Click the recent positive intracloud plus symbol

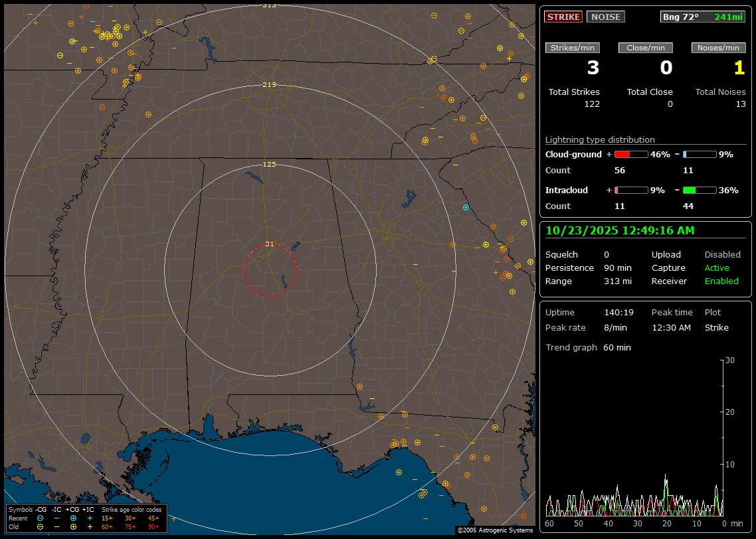point(90,518)
